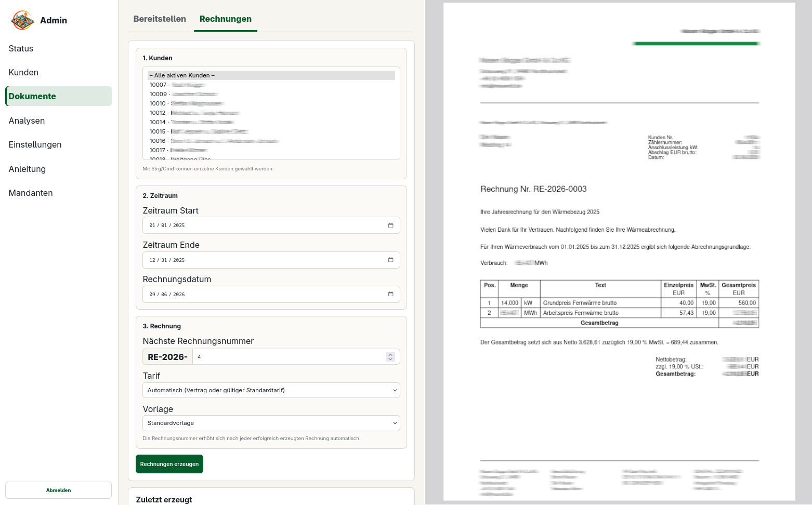Open the Vorlage dropdown
Image resolution: width=812 pixels, height=505 pixels.
(271, 423)
